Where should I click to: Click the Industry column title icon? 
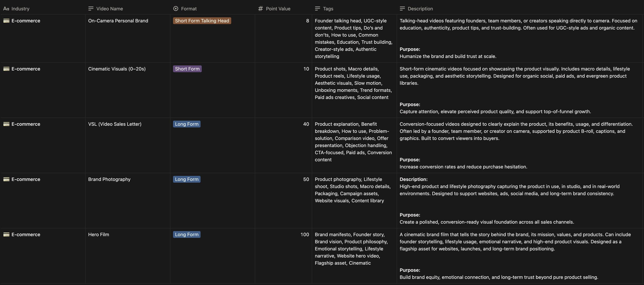click(x=6, y=9)
